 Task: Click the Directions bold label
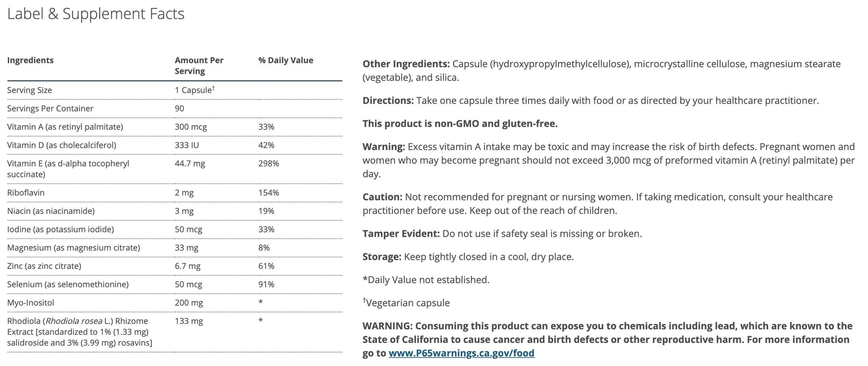[388, 101]
